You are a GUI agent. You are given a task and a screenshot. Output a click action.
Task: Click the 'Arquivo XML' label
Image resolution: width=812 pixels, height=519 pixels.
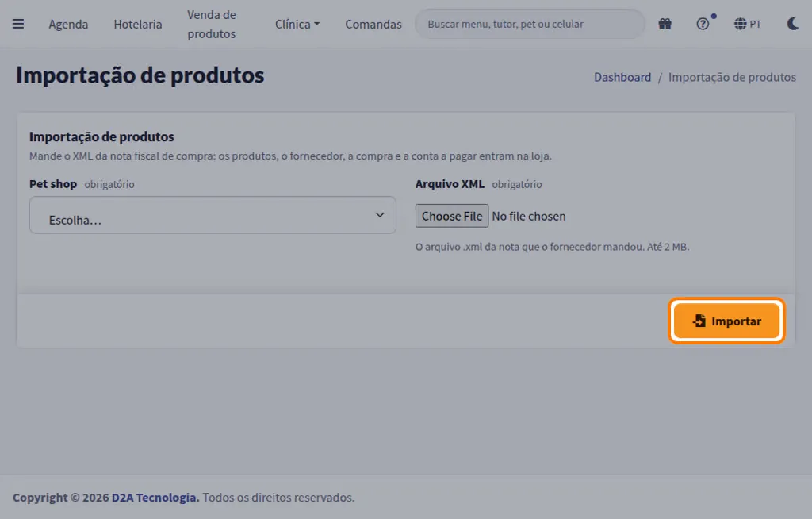450,184
